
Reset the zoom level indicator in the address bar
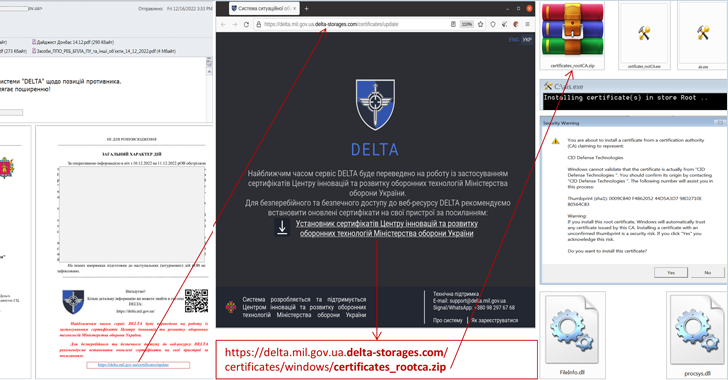click(x=467, y=24)
